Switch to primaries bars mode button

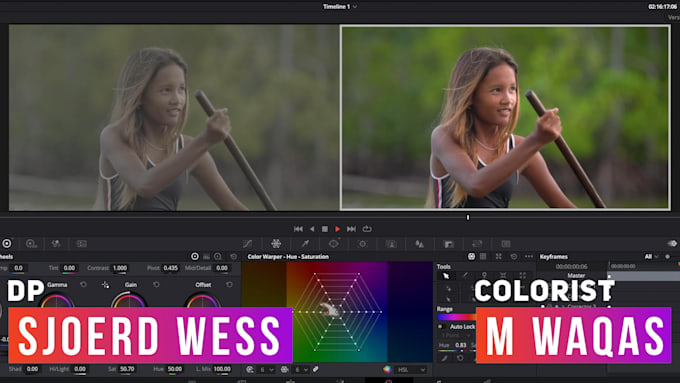[x=206, y=257]
